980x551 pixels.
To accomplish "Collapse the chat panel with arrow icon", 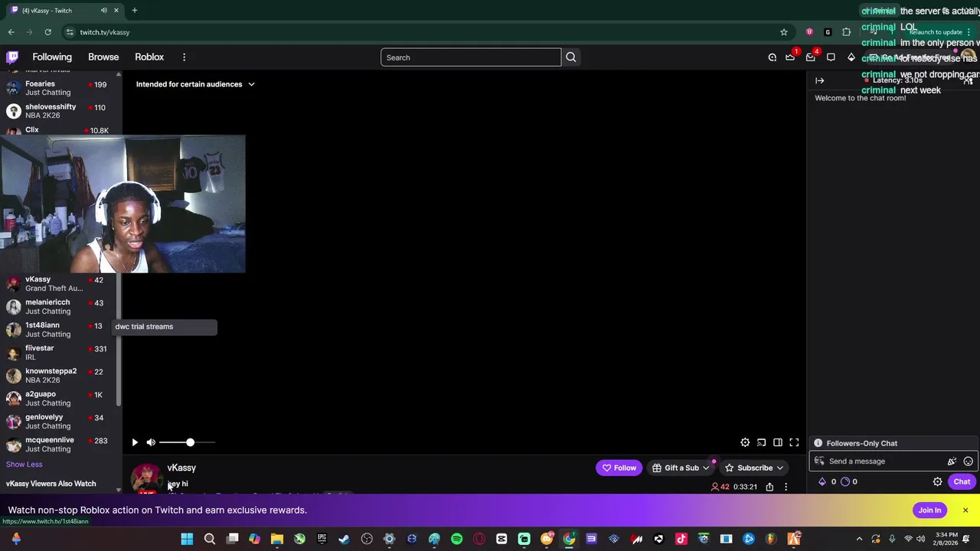I will pos(820,80).
